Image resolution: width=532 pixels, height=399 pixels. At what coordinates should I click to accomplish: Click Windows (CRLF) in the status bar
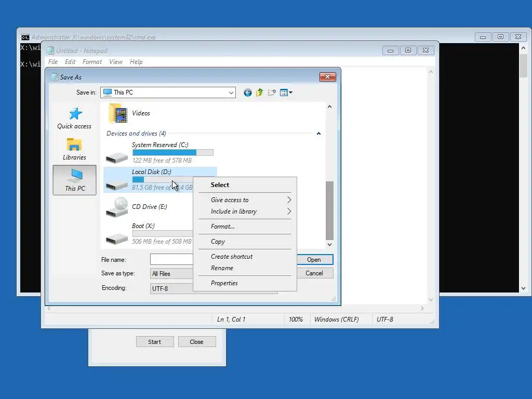[x=336, y=320]
